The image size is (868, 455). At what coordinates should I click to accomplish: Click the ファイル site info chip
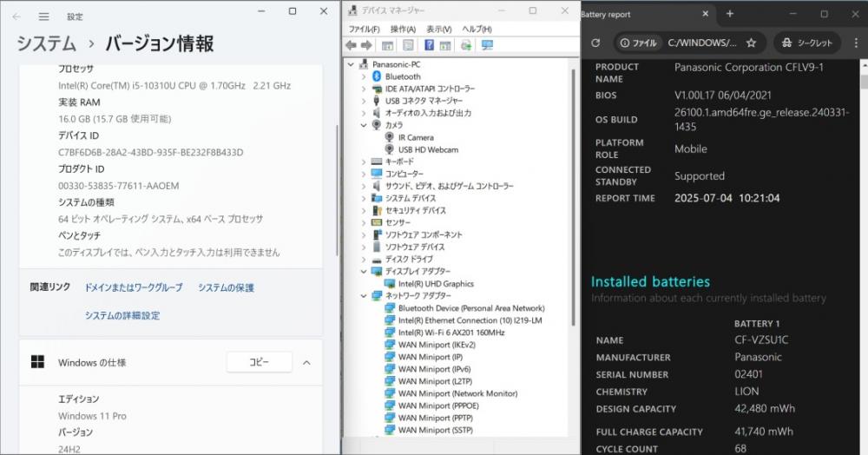coord(638,43)
